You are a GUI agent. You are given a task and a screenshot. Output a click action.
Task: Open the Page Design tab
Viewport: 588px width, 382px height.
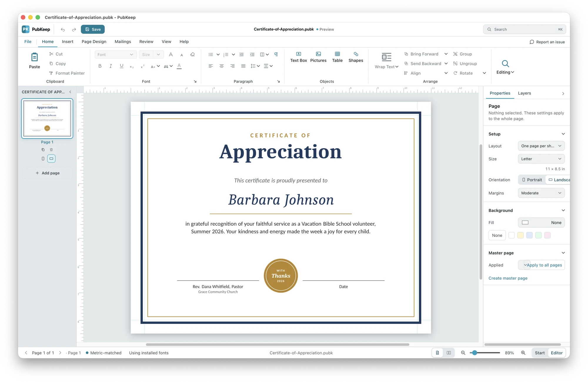[94, 42]
